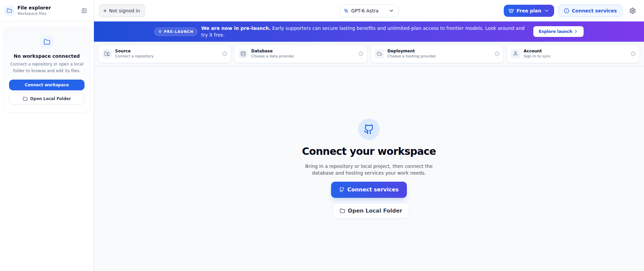644x271 pixels.
Task: Open Local Folder from the sidebar
Action: click(47, 99)
